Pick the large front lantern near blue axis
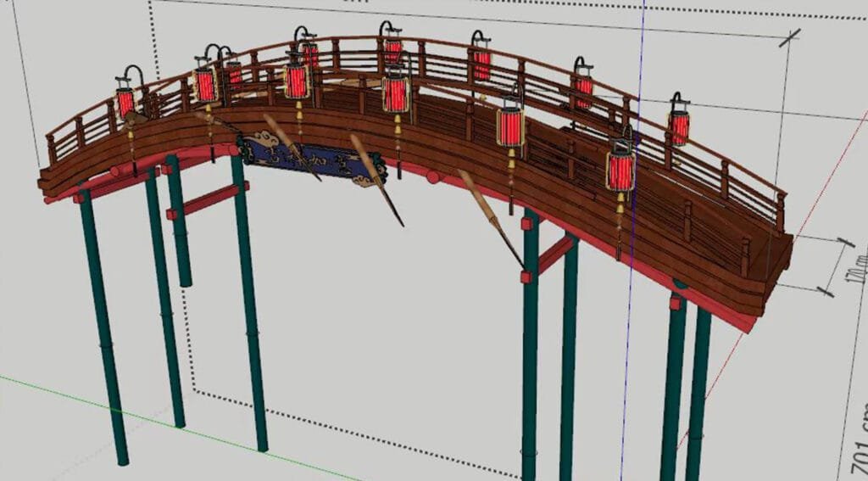The width and height of the screenshot is (868, 481). coord(620,171)
